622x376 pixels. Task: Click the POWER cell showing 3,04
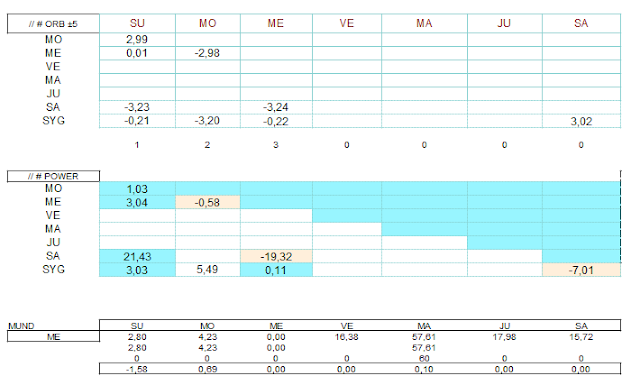pyautogui.click(x=137, y=202)
